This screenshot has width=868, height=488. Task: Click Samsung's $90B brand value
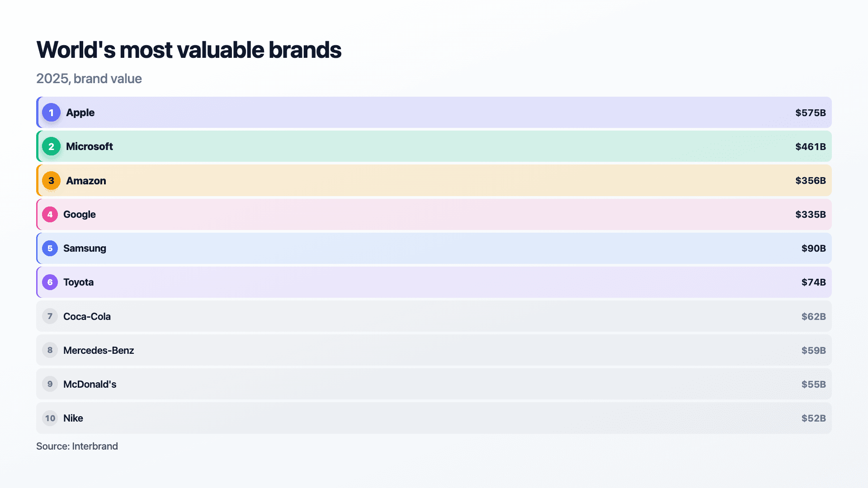tap(814, 249)
